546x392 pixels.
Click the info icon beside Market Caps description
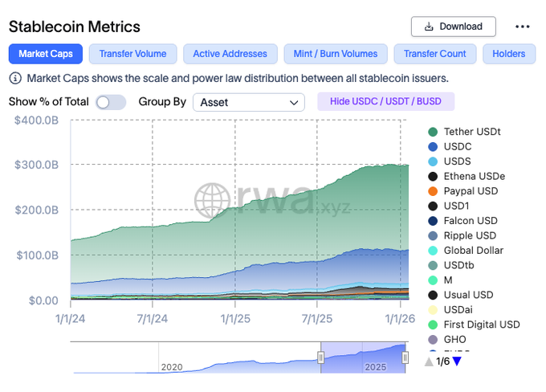coord(15,79)
